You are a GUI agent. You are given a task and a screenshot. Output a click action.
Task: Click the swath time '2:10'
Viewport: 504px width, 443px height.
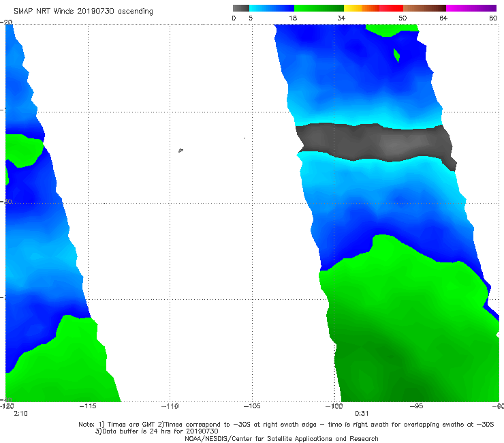click(20, 414)
